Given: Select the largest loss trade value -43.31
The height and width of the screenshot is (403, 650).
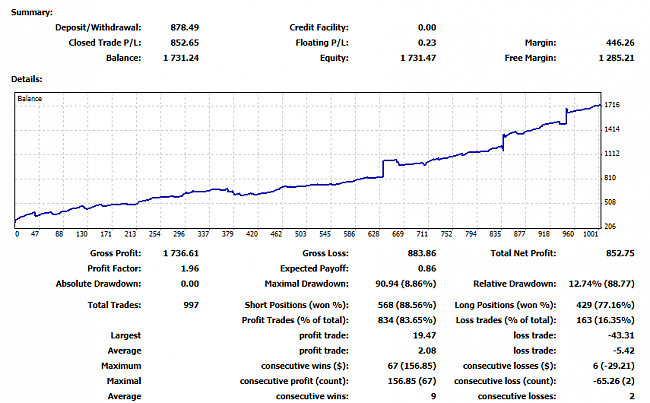Looking at the screenshot, I should tap(621, 335).
